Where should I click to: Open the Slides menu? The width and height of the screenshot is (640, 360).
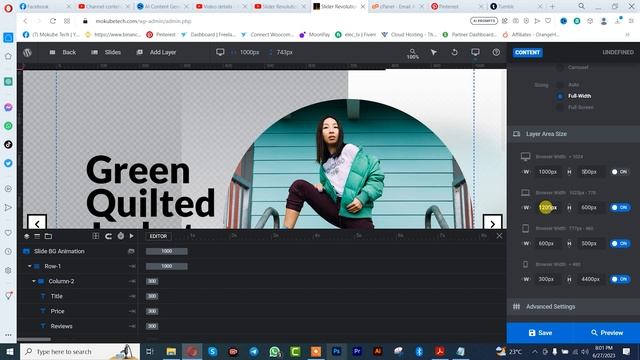click(106, 52)
